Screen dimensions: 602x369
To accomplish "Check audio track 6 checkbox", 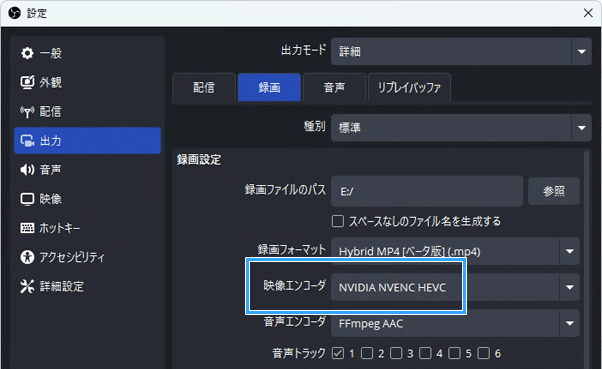I will pos(484,353).
